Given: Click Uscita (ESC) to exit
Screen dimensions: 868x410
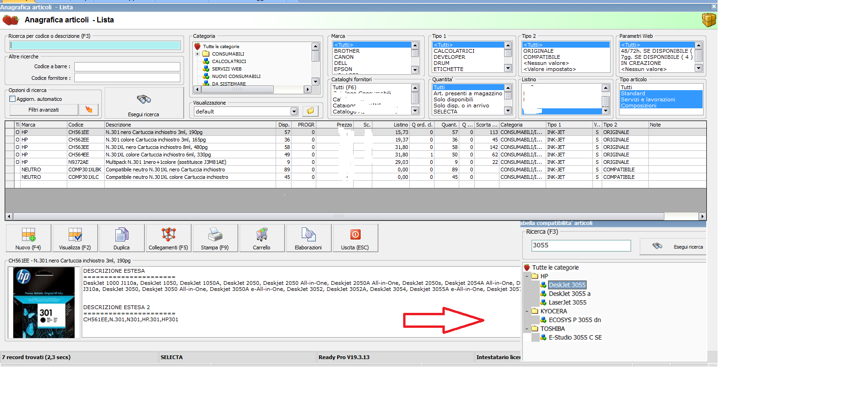Looking at the screenshot, I should [x=356, y=238].
